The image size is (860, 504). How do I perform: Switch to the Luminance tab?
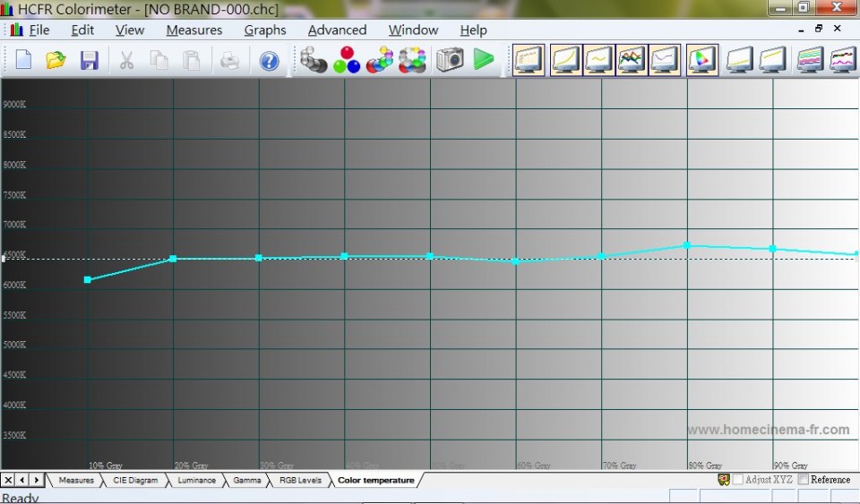coord(196,480)
